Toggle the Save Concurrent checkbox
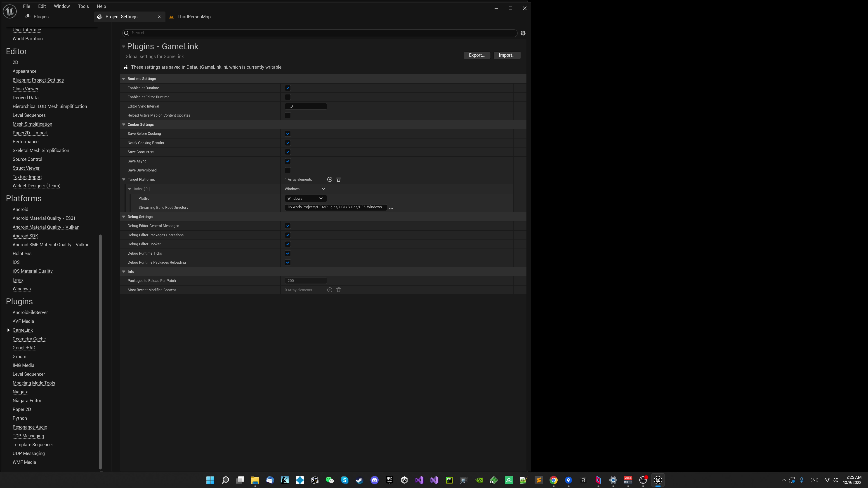 click(288, 152)
